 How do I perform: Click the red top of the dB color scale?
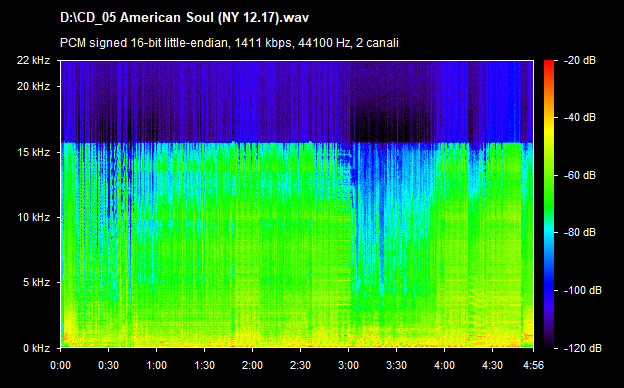tap(549, 64)
